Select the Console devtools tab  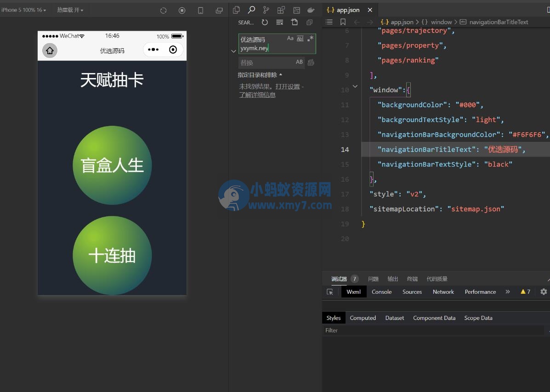pyautogui.click(x=382, y=292)
